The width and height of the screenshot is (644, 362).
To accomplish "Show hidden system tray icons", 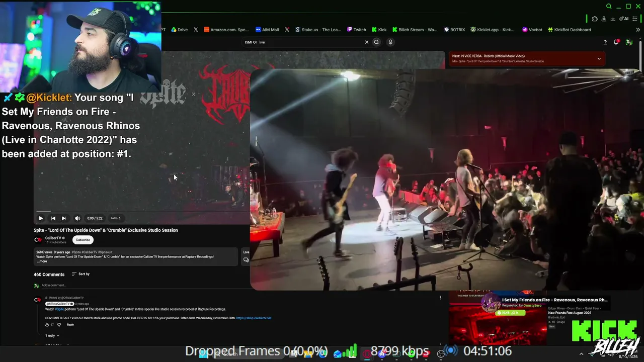I will (581, 354).
